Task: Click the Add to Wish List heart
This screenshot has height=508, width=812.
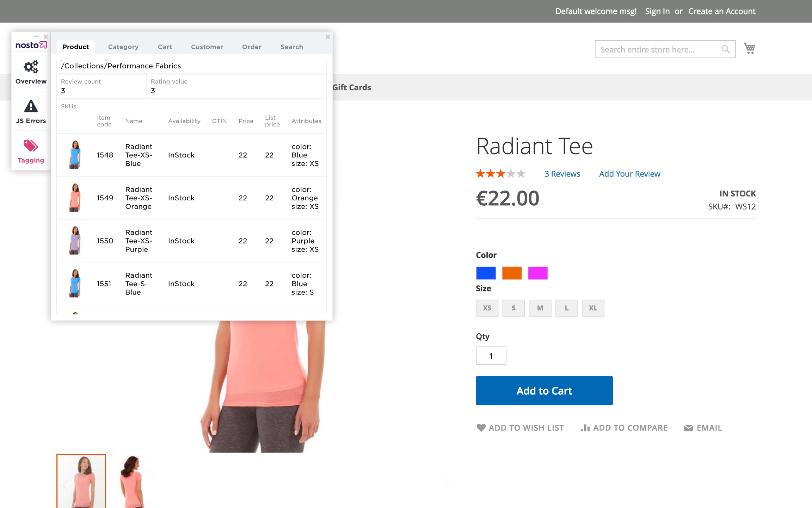Action: click(481, 428)
